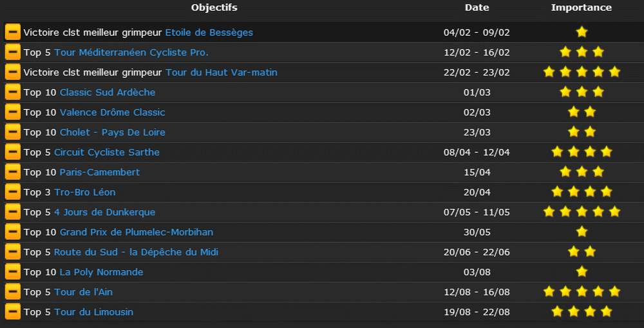Open the Etoile de Bessèges race link

(209, 32)
